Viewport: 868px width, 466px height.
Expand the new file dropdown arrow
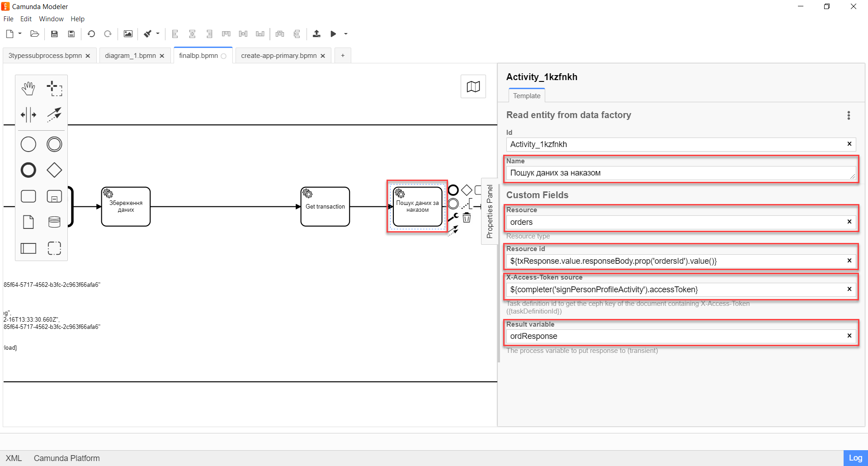[x=20, y=33]
